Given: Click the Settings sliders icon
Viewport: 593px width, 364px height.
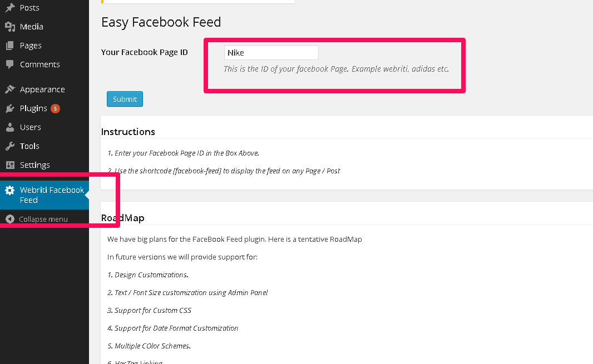Looking at the screenshot, I should (10, 165).
